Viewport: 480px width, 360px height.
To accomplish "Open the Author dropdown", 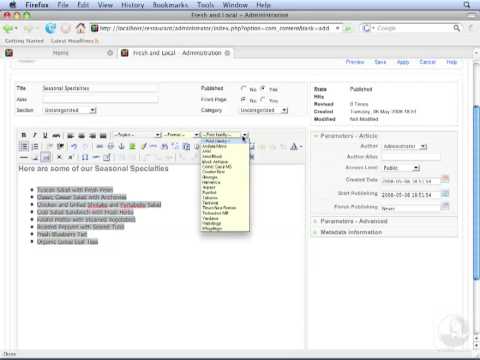I will click(405, 146).
